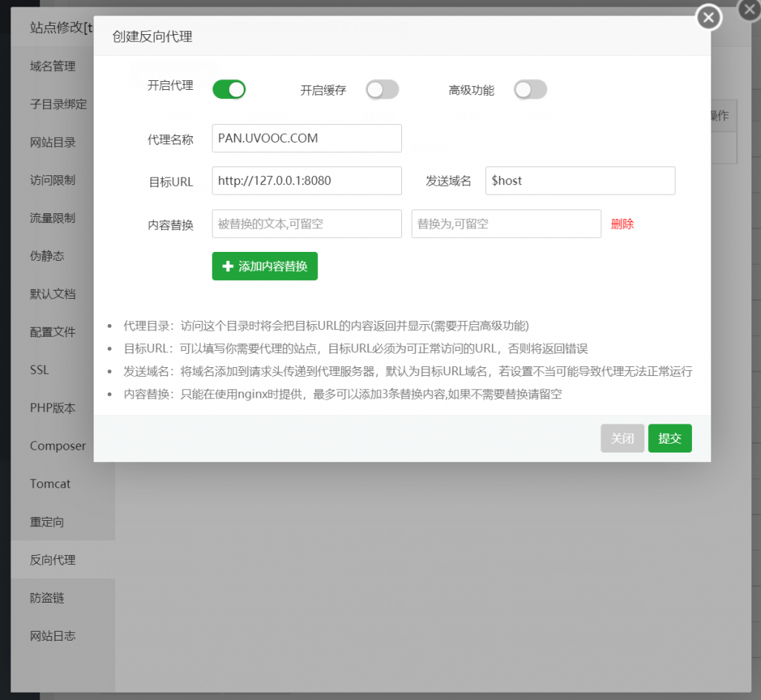Close the 创建反向代理 dialog with its X icon

(707, 17)
